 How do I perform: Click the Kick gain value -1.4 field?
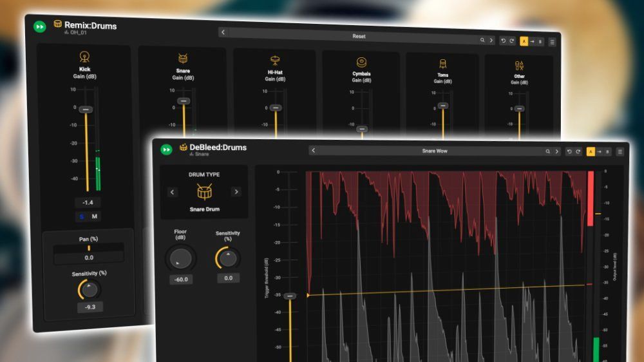(x=88, y=202)
